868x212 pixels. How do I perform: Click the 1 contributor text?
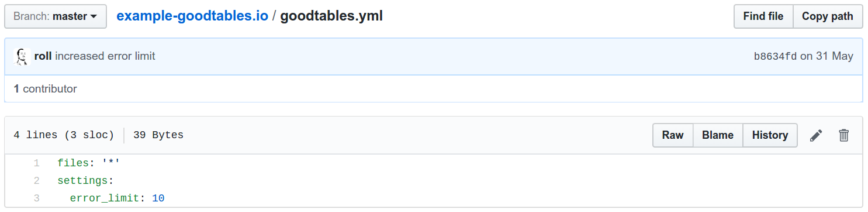(x=45, y=89)
